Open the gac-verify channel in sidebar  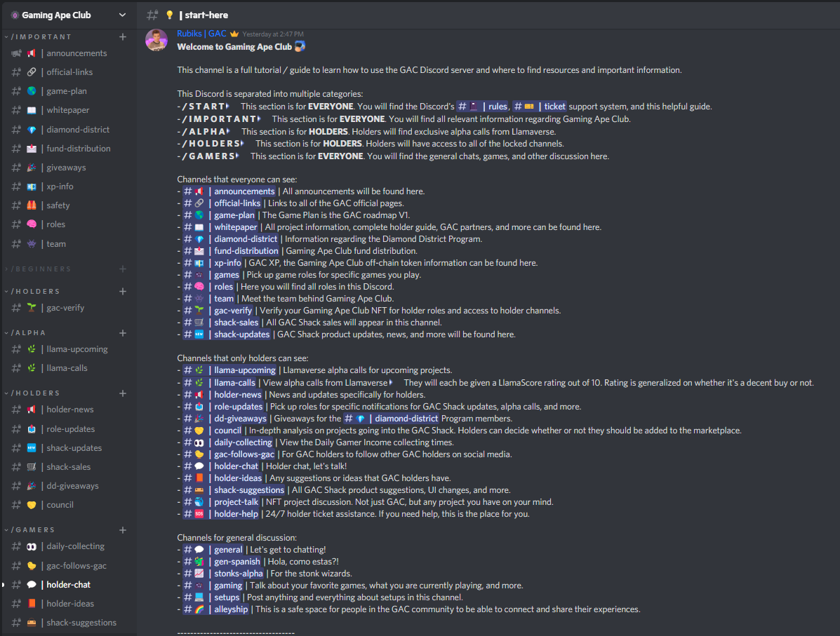(x=68, y=308)
